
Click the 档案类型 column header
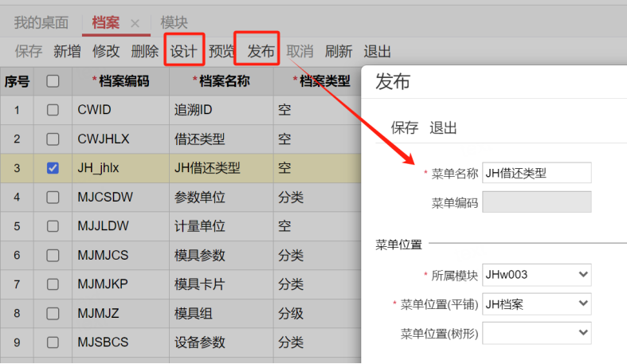click(x=318, y=81)
